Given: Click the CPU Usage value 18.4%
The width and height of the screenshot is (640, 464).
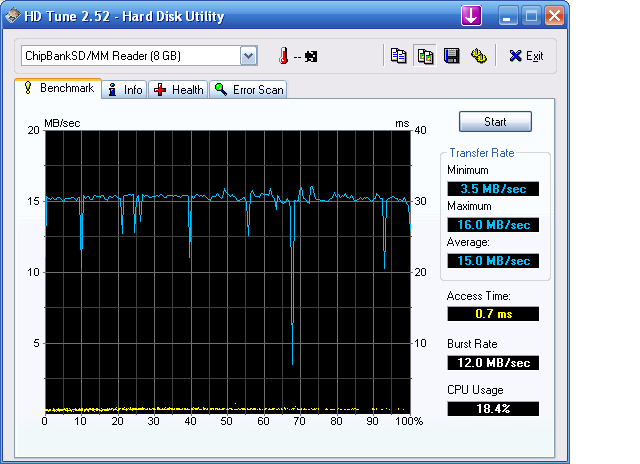Looking at the screenshot, I should click(x=493, y=408).
